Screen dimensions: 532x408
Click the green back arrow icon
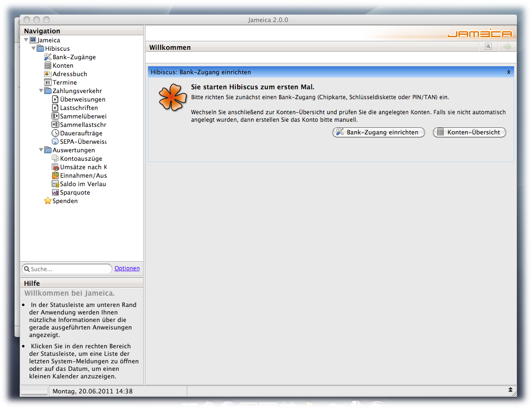507,47
